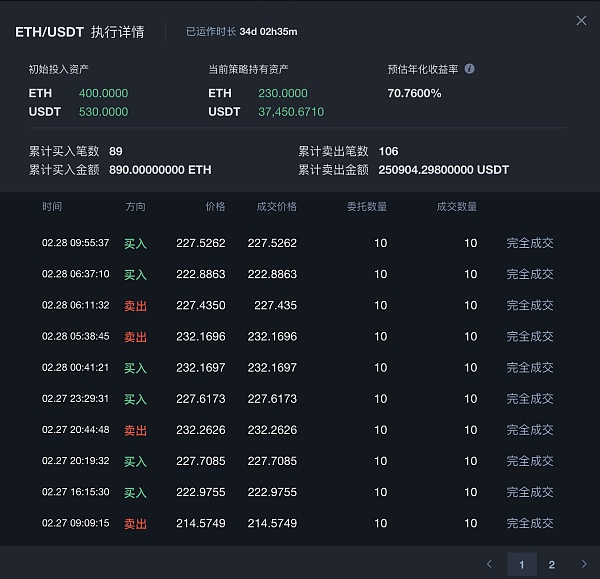Click the 委托数量 column header

tap(367, 207)
